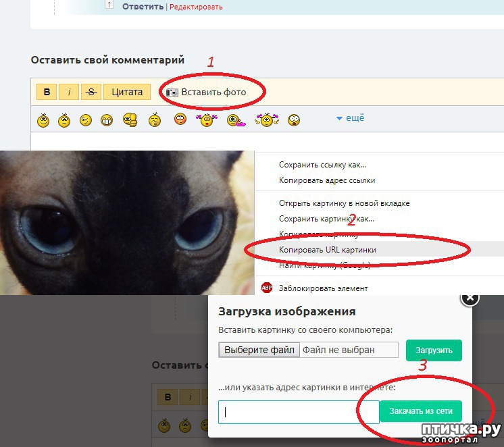Screen dimensions: 504x447
Task: Insert the red blushing emoji
Action: point(180,120)
